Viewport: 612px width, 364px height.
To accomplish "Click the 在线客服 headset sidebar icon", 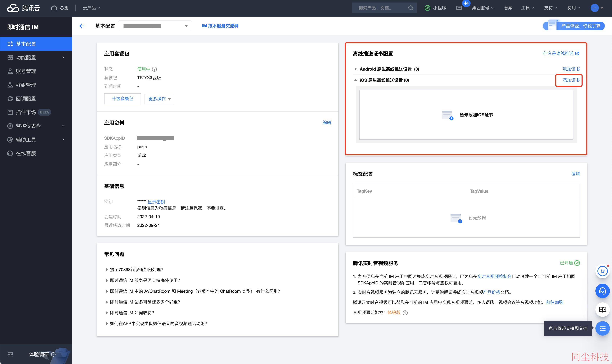I will [10, 153].
